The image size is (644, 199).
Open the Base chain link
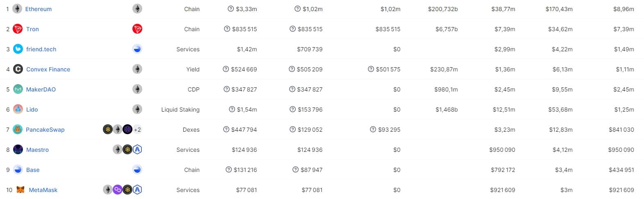tap(33, 170)
